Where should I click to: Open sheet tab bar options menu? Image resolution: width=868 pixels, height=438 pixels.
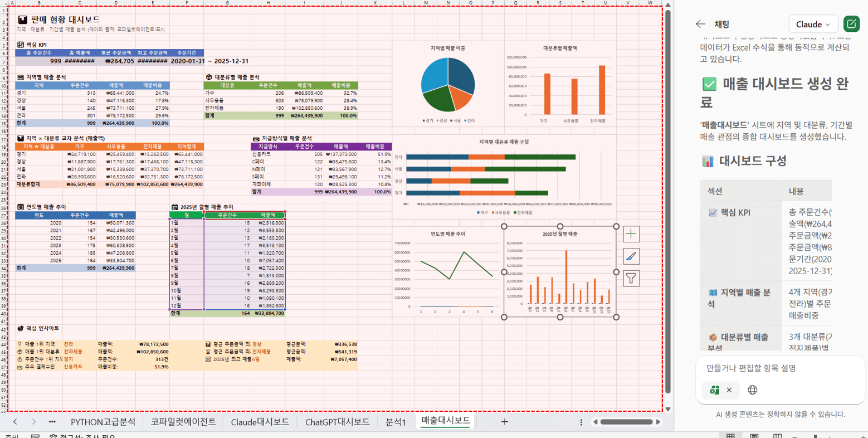tap(581, 422)
